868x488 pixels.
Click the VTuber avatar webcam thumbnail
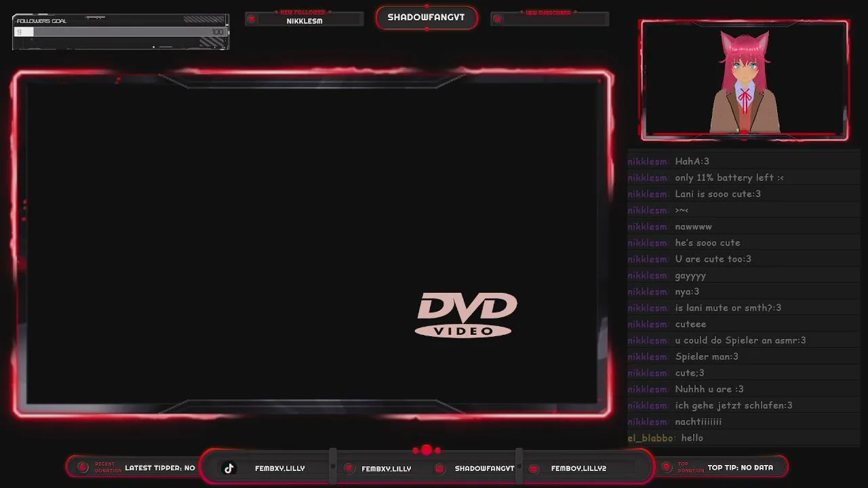745,80
